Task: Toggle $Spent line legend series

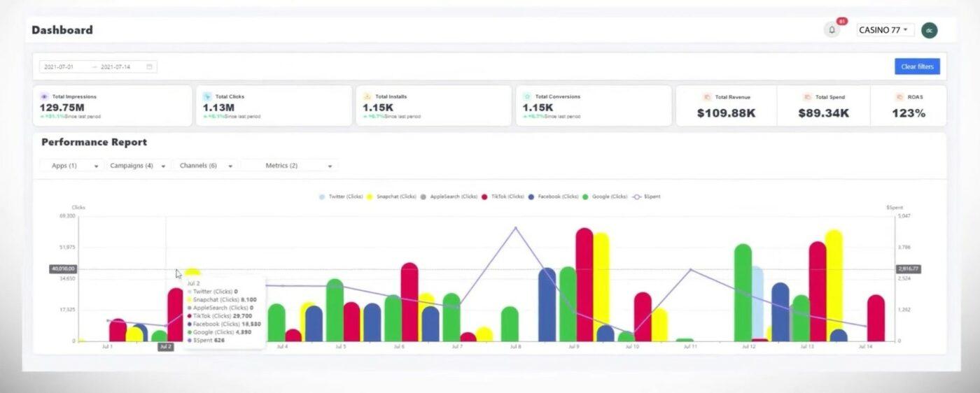Action: (645, 196)
